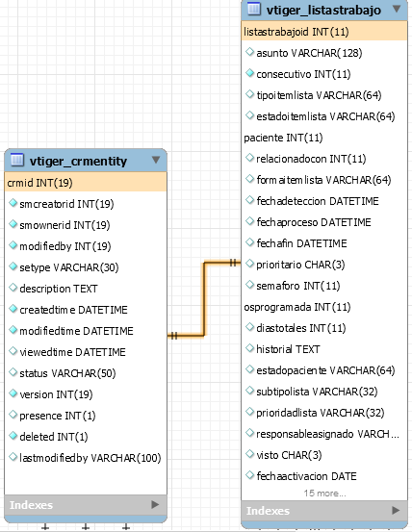Screen dimensions: 412x532
Task: Click diamond icon next to fechadeteccion DATETIME
Action: [249, 200]
